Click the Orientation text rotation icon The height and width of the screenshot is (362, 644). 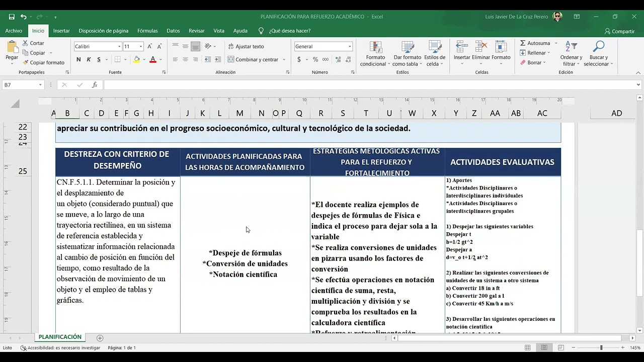coord(208,46)
